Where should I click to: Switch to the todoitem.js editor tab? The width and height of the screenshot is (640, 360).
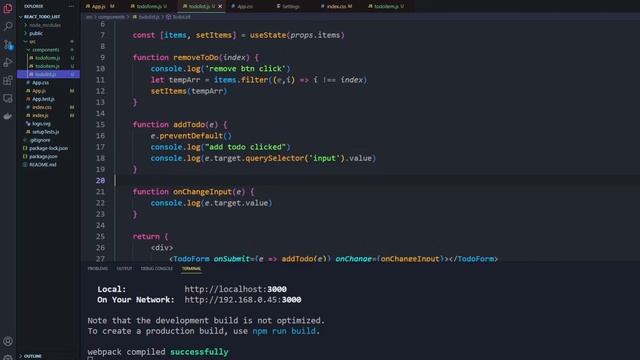[x=386, y=6]
